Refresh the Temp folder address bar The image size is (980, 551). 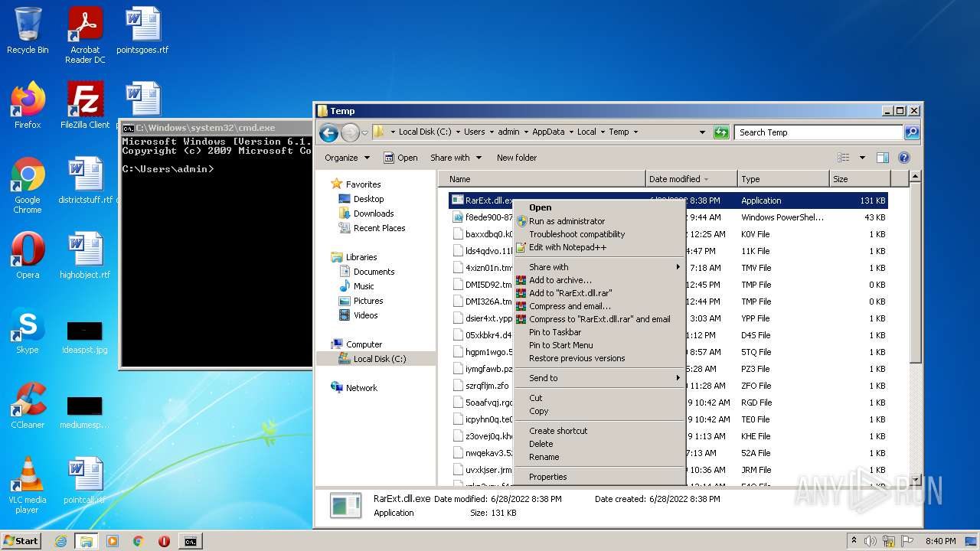pos(721,132)
